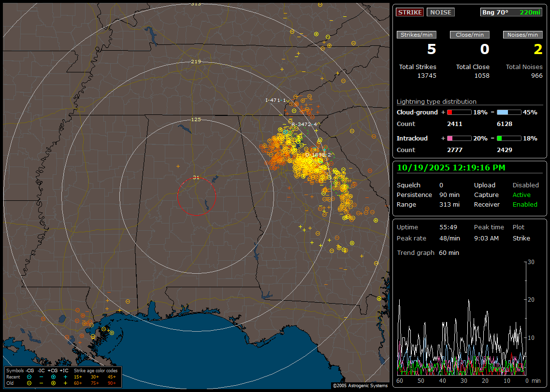Click the light blue negative cloud-ground bar
550x392 pixels.
508,112
